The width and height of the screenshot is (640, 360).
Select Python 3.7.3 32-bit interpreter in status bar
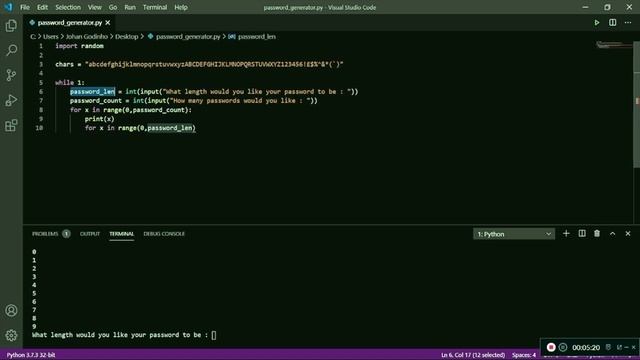point(31,355)
